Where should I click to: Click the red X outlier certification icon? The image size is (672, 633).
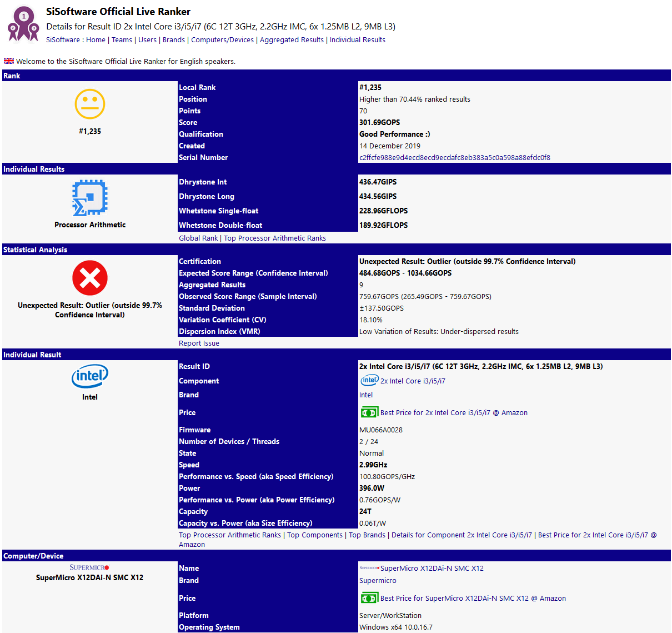tap(90, 278)
